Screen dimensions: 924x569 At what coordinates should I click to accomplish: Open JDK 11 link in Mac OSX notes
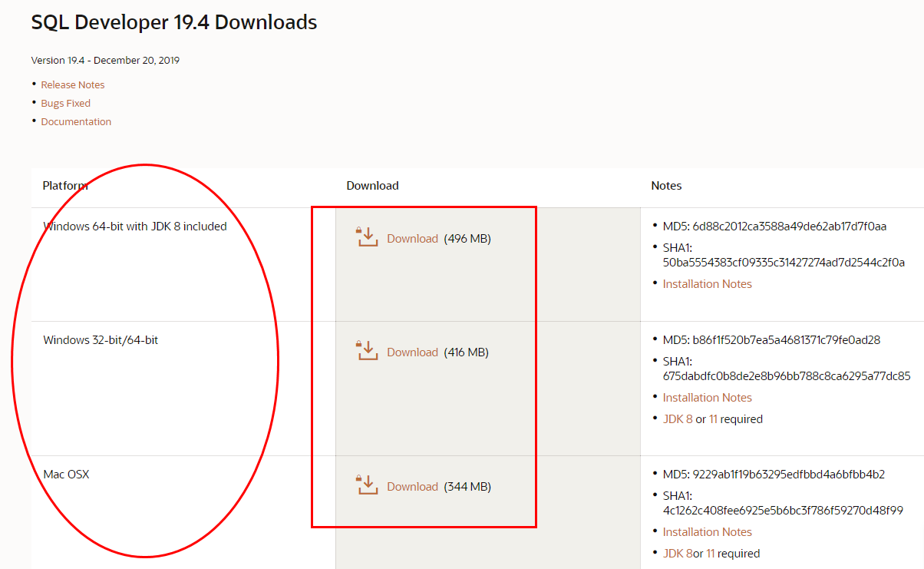point(710,554)
